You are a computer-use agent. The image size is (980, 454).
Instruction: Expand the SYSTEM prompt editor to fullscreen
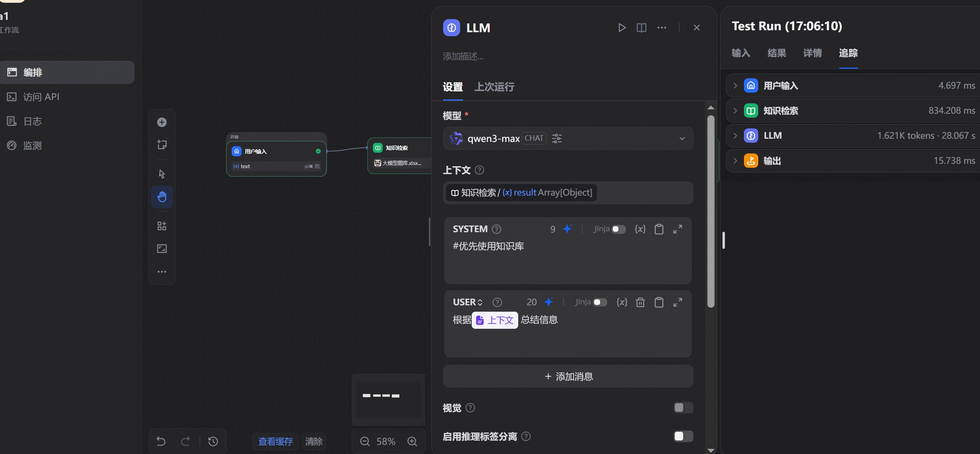[678, 229]
